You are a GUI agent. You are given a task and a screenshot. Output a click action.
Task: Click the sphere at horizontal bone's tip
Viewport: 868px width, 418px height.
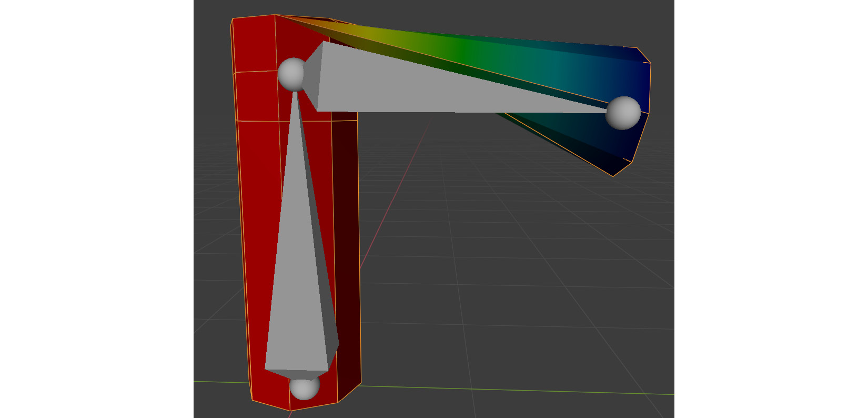pyautogui.click(x=623, y=113)
